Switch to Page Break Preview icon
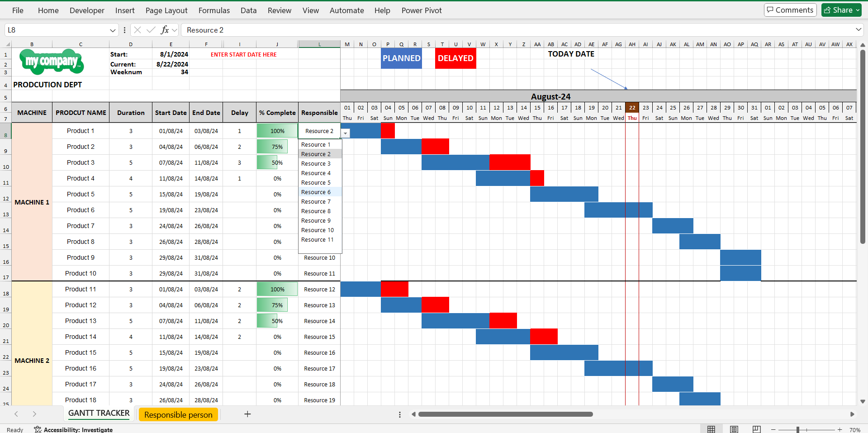 756,429
